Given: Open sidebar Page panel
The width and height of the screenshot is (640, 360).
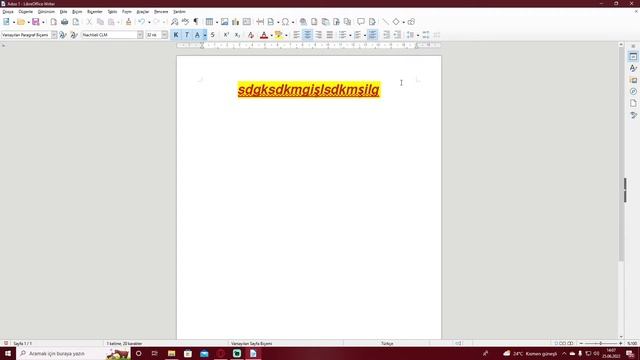Looking at the screenshot, I should pos(633,103).
